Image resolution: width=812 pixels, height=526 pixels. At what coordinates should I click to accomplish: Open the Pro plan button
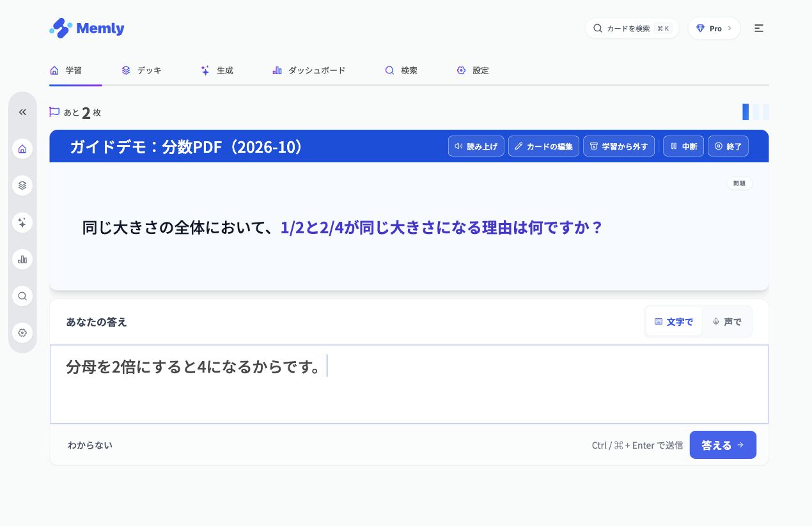tap(714, 28)
